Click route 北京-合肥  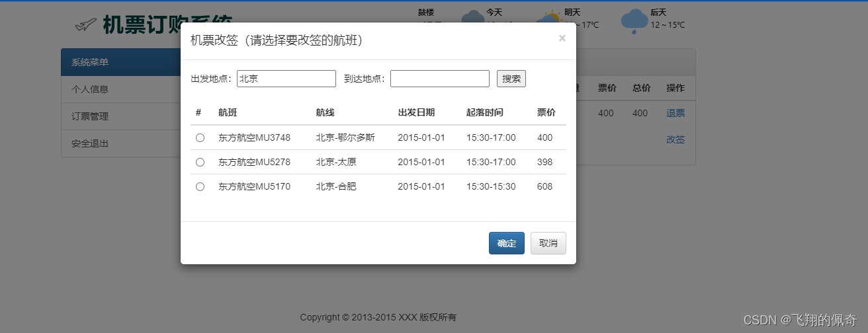pyautogui.click(x=336, y=186)
